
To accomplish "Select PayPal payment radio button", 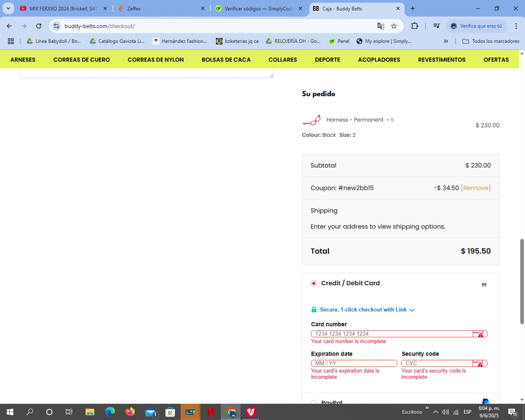I will pos(314,402).
